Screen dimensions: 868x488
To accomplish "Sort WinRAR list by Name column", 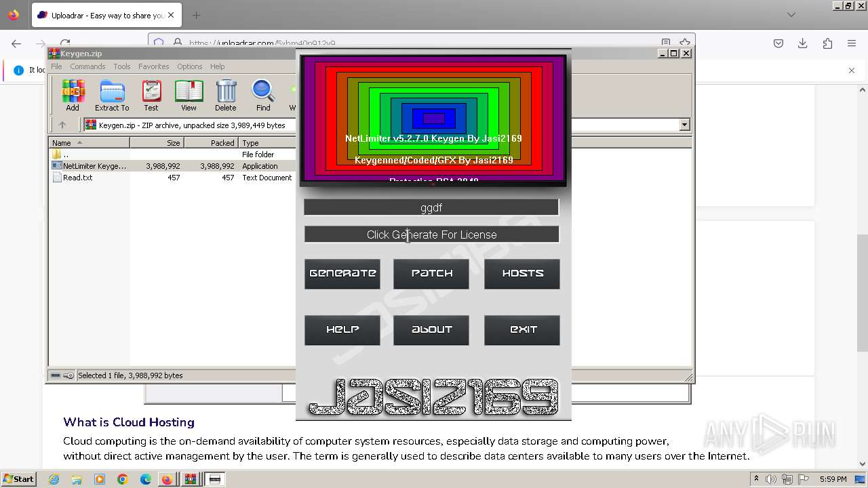I will pos(90,143).
